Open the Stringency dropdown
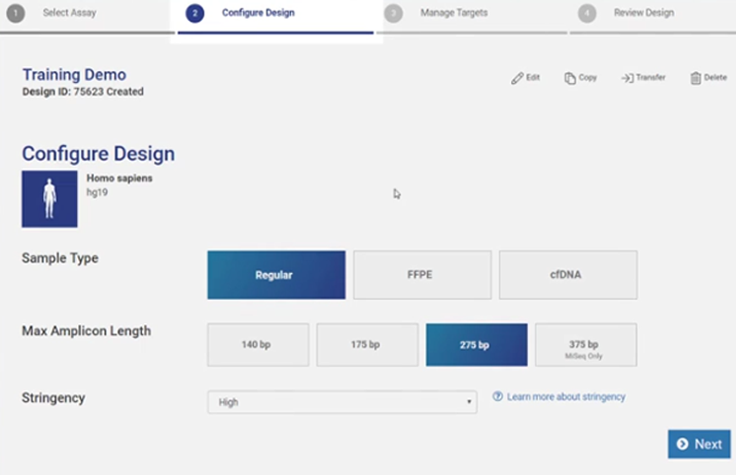736x475 pixels. pos(342,402)
